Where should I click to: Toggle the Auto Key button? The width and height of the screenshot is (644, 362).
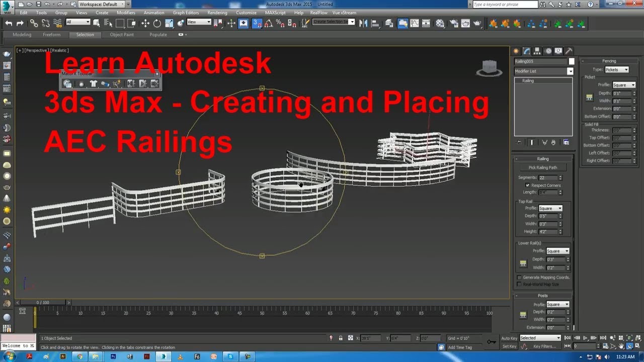click(x=509, y=338)
